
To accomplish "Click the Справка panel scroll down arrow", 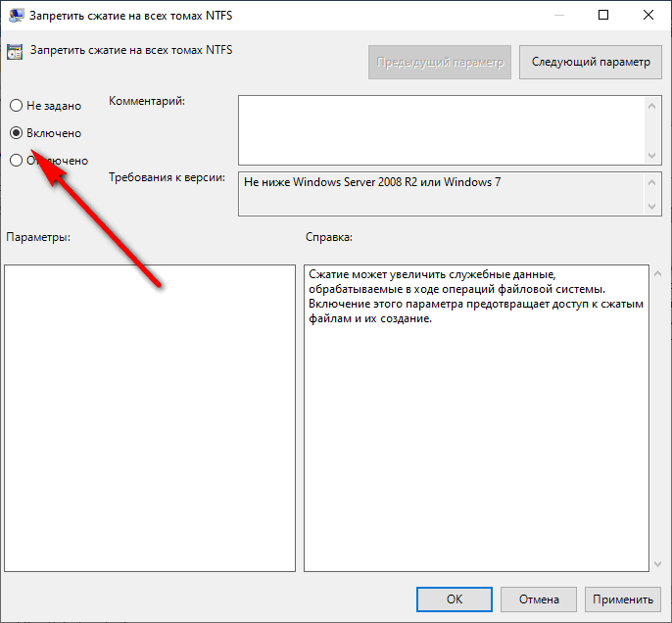I will pos(658,564).
